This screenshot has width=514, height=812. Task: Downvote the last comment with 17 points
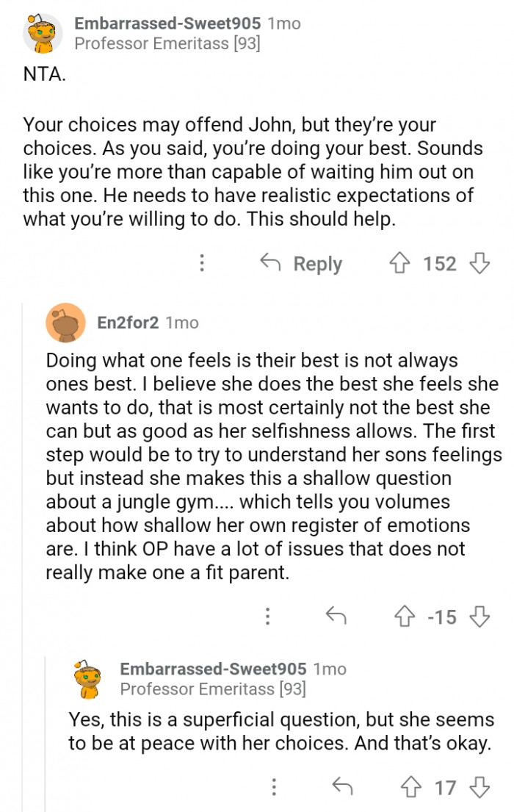(479, 788)
